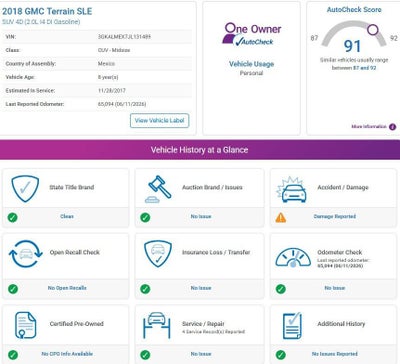Click the 2018 GMC Terrain SLE heading
This screenshot has height=364, width=400.
(47, 11)
